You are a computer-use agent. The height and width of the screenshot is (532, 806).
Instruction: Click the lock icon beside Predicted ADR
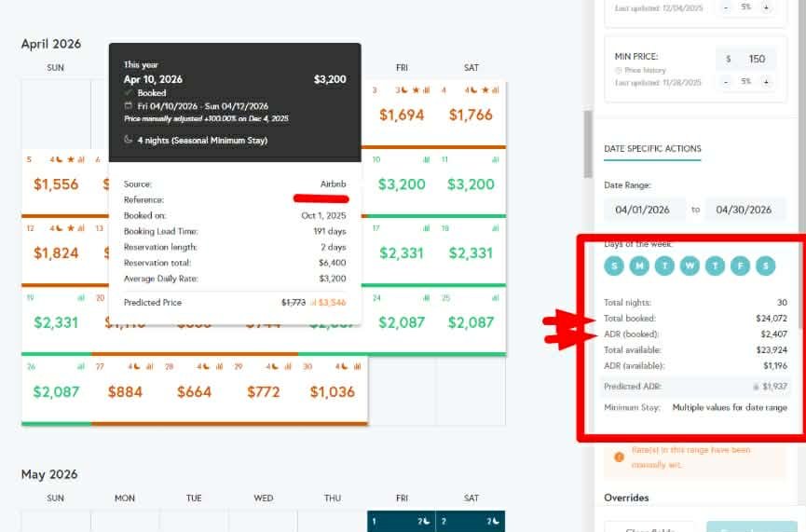[755, 386]
